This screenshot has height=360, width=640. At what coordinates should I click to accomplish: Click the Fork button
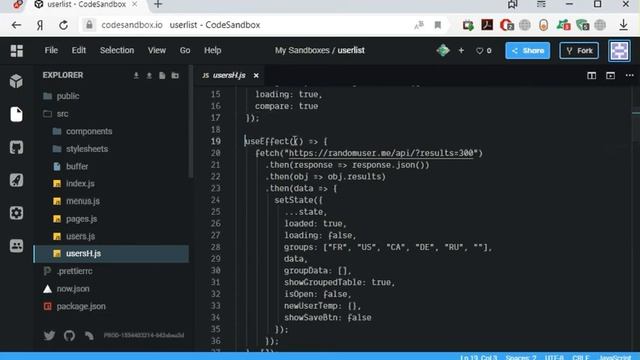point(579,51)
